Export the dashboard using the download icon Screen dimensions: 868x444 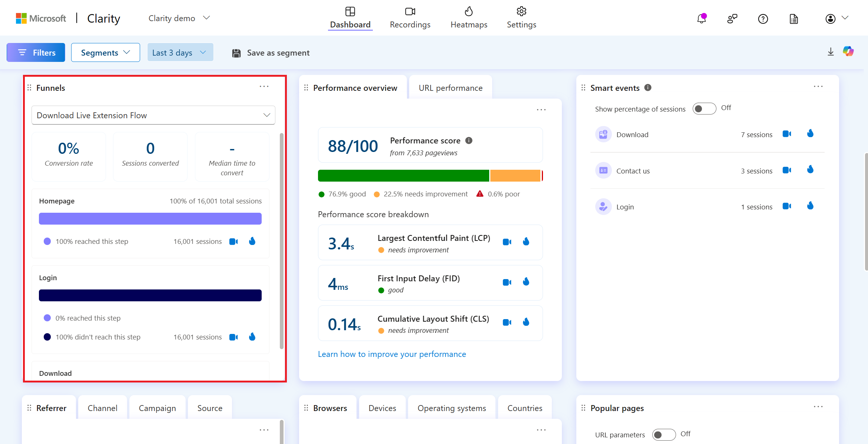pos(830,52)
